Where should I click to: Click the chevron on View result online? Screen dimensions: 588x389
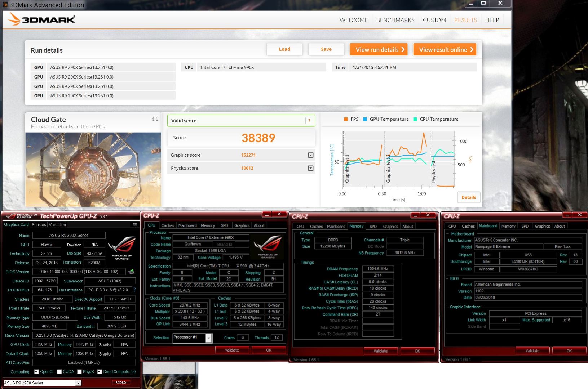(x=472, y=50)
